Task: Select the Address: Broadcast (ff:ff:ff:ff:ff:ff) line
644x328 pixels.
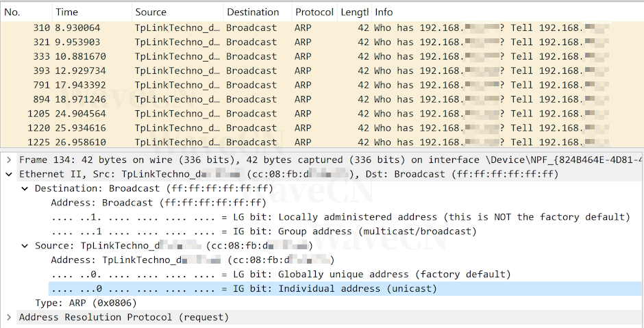Action: tap(158, 203)
